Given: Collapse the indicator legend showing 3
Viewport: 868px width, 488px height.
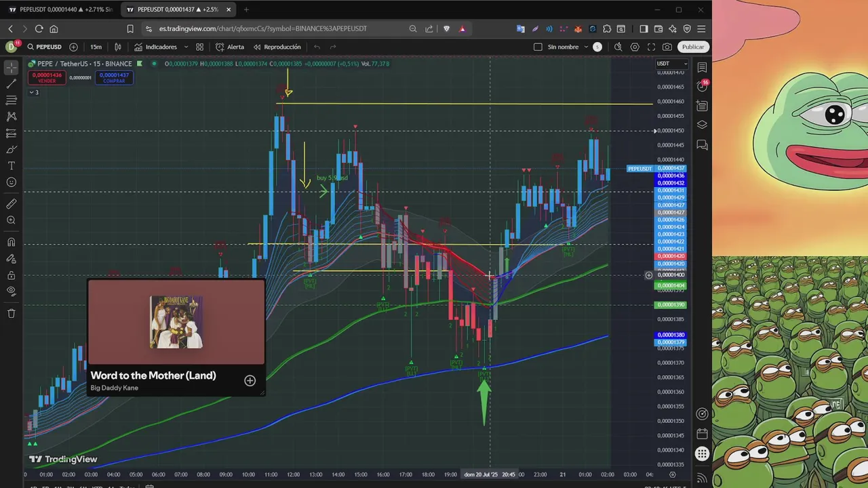Looking at the screenshot, I should coord(33,92).
